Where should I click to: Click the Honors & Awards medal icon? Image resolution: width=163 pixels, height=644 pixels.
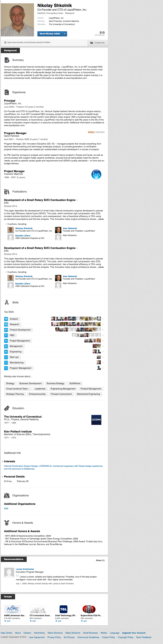pos(7,523)
